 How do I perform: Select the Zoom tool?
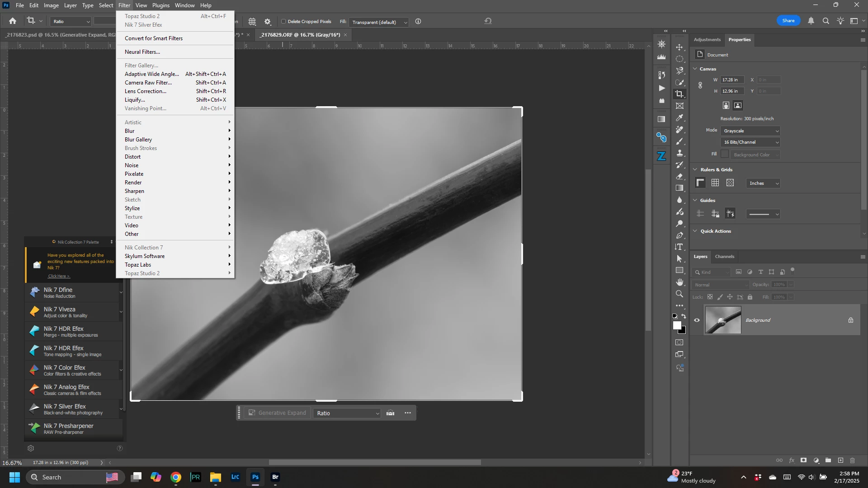click(x=679, y=294)
